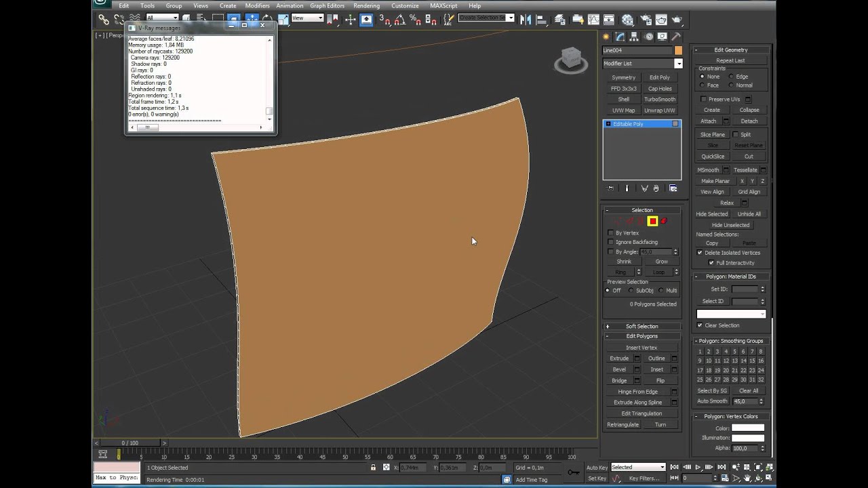Open the MAXScript menu
Viewport: 868px width, 488px height.
coord(443,5)
